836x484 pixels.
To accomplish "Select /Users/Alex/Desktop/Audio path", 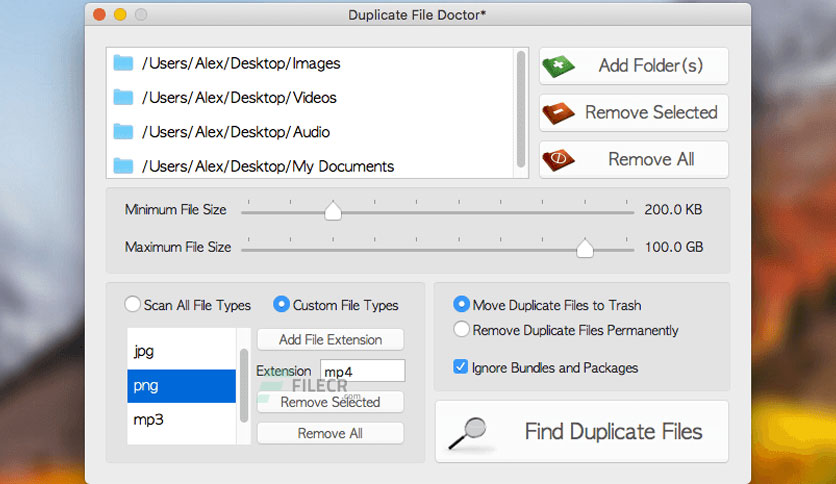I will (236, 132).
